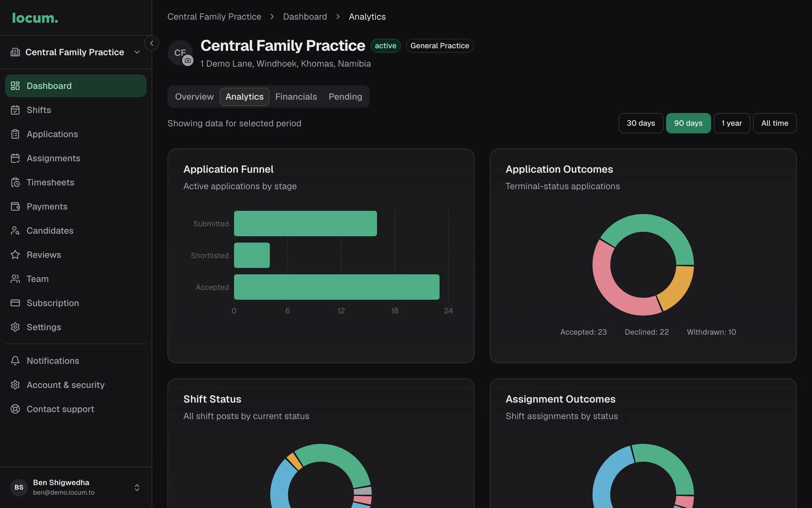This screenshot has height=508, width=812.
Task: Click the locum logo
Action: (35, 18)
